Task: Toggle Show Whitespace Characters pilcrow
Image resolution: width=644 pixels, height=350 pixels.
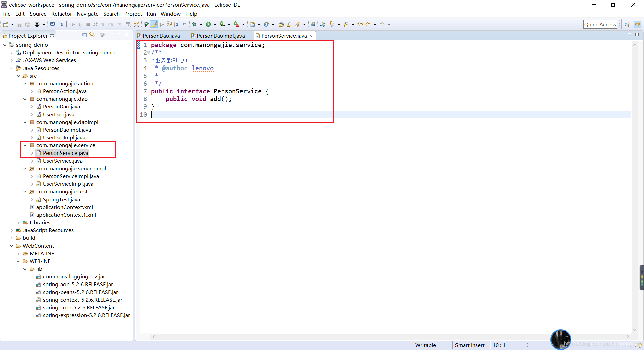Action: 184,24
